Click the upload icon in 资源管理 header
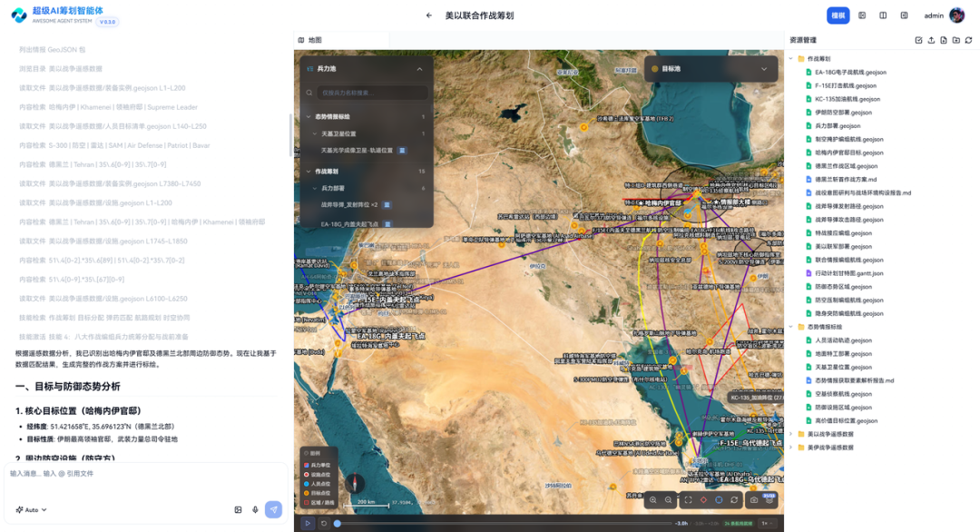Screen dimensions: 980x532 tap(931, 40)
